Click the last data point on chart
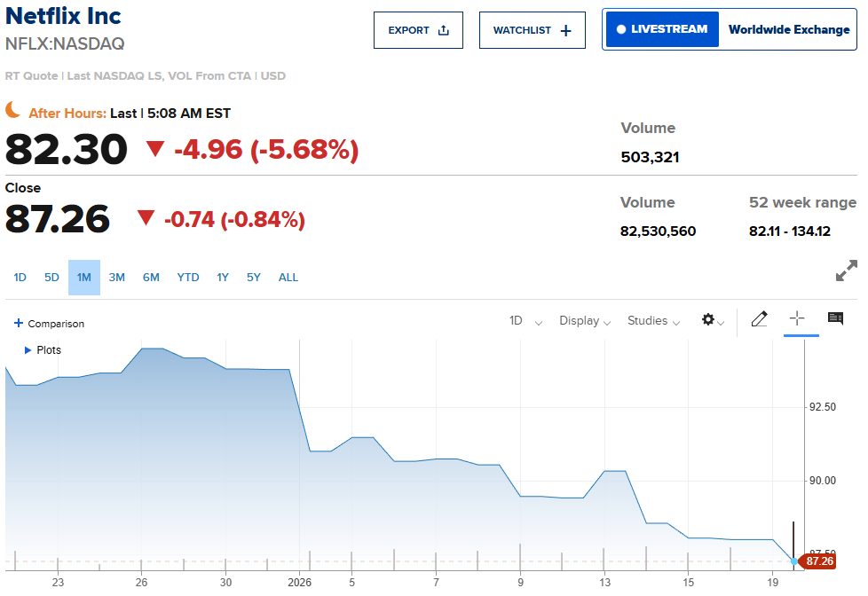Screen dimensions: 868x596 794,561
